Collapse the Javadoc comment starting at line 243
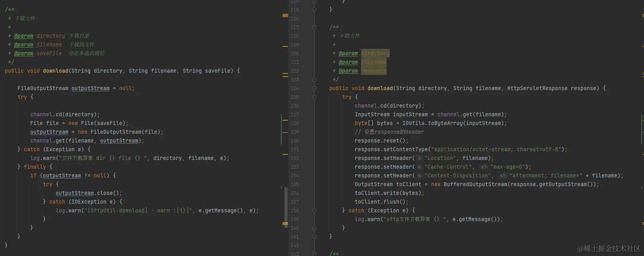The width and height of the screenshot is (644, 256). point(314,254)
